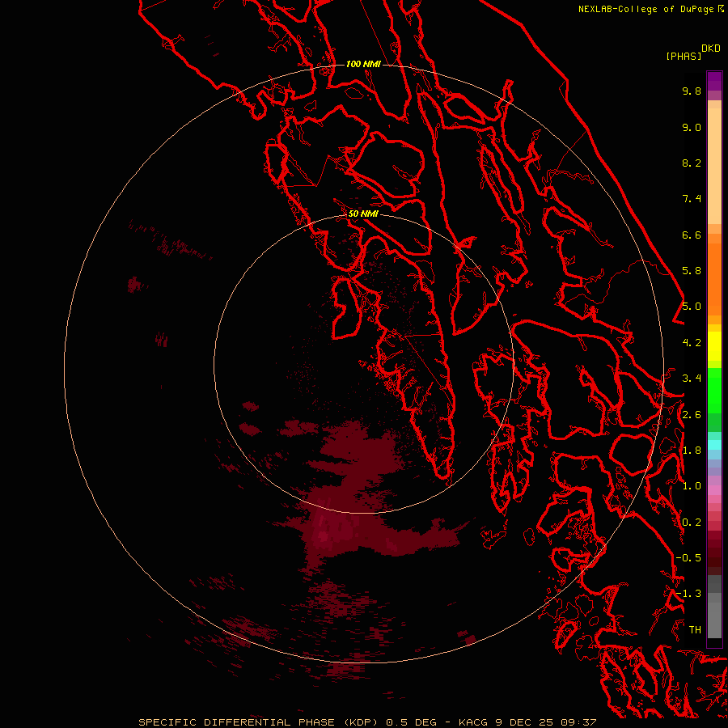This screenshot has width=728, height=728.
Task: Click the 0.2 color scale value
Action: click(x=692, y=523)
